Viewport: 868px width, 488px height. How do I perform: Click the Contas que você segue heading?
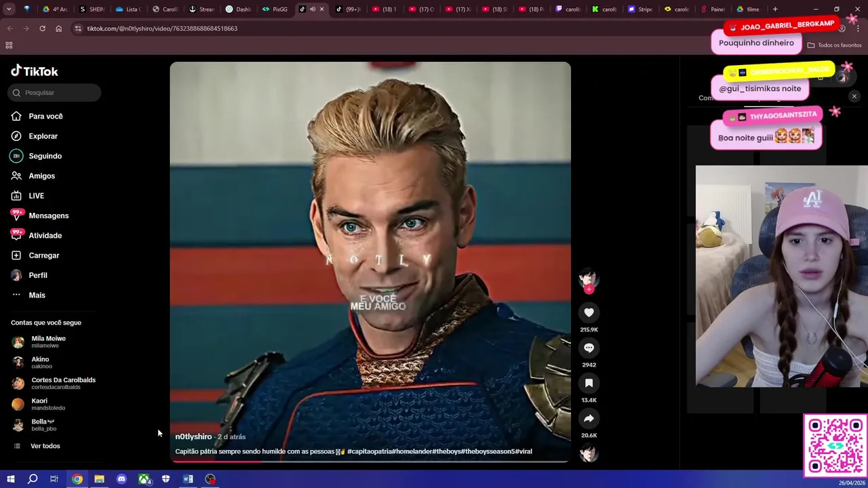[x=46, y=323]
